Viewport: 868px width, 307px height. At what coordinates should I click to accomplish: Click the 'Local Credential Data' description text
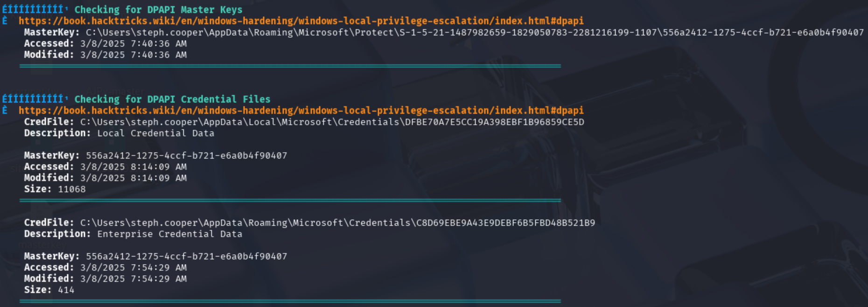(x=156, y=133)
